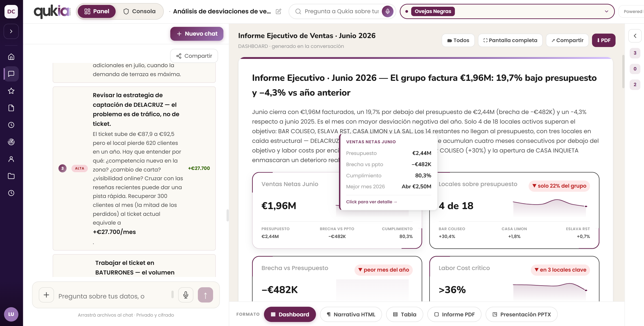Click the 'Informe Ejecutivo de Ventas · Junio 2026' title
644x326 pixels.
click(x=307, y=36)
